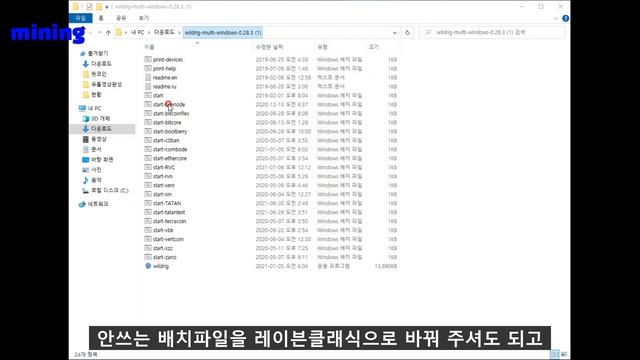Screen dimensions: 640x360
Task: Expand the breadcrumb chevron after 내 PC
Action: click(149, 32)
